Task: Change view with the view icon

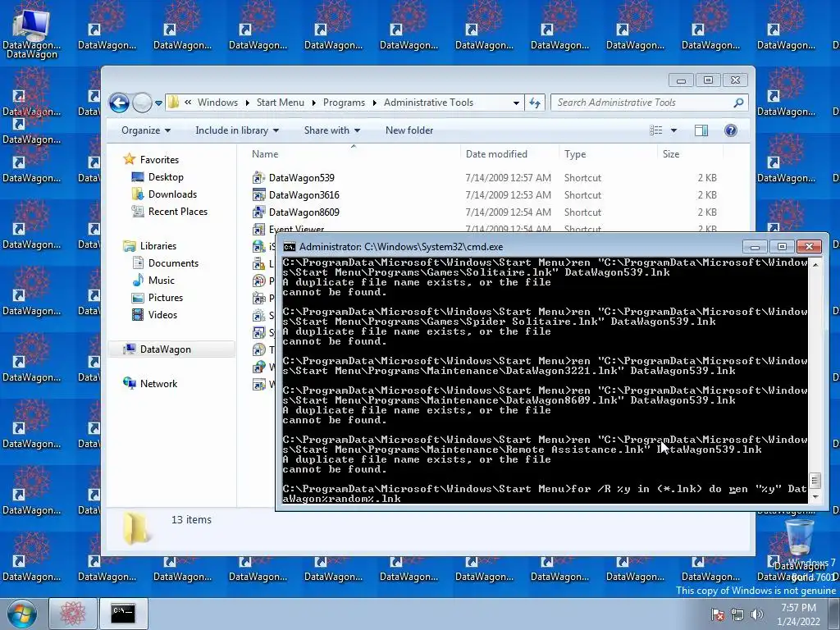Action: pyautogui.click(x=655, y=130)
